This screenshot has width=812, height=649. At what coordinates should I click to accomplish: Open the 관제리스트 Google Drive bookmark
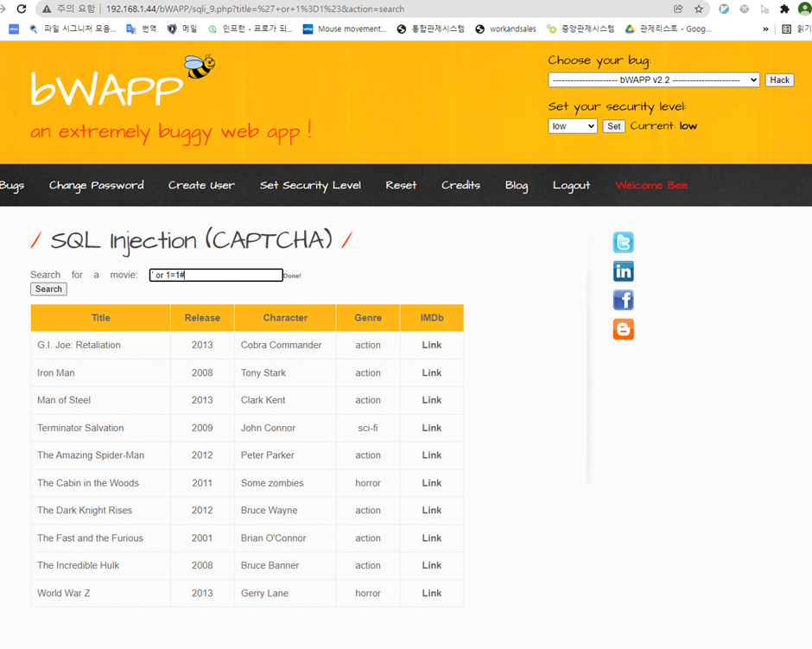tap(668, 29)
